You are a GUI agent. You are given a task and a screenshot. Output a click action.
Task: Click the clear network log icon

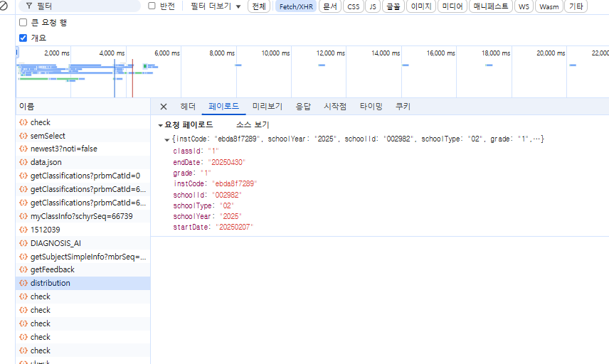(4, 6)
